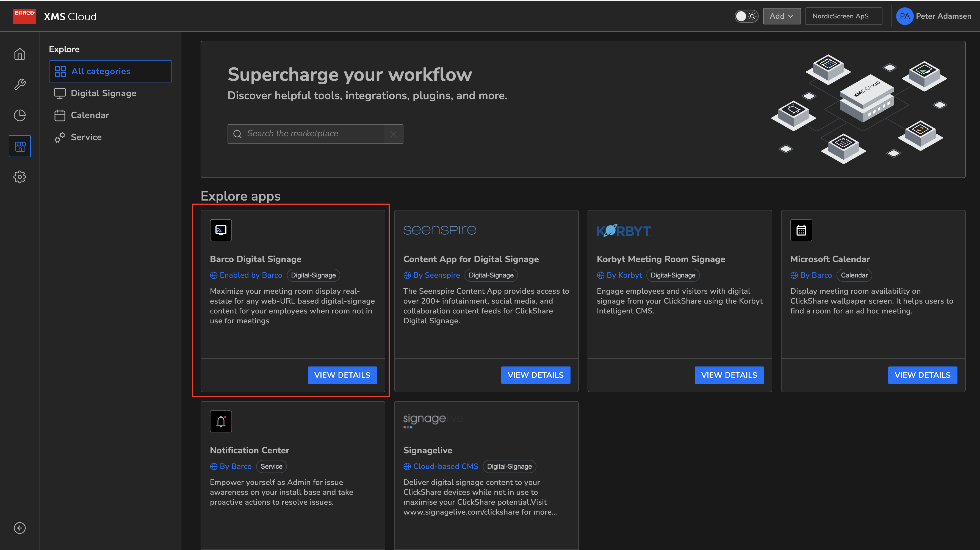
Task: Click the Notification Center bell icon
Action: 221,421
